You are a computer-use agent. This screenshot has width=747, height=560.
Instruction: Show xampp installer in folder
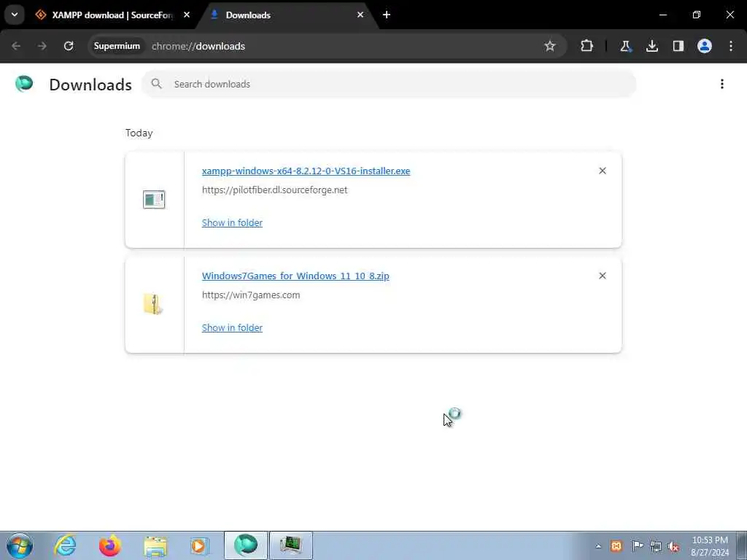click(232, 222)
